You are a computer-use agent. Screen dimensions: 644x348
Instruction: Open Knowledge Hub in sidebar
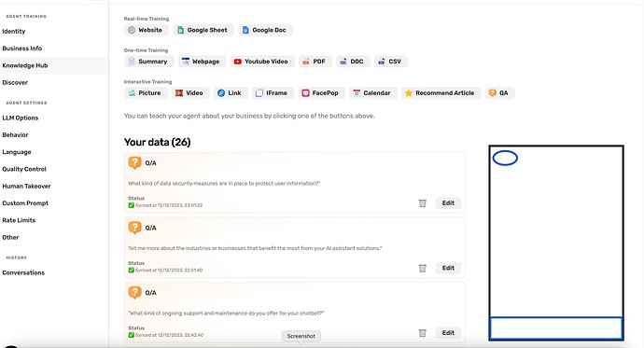pos(25,65)
